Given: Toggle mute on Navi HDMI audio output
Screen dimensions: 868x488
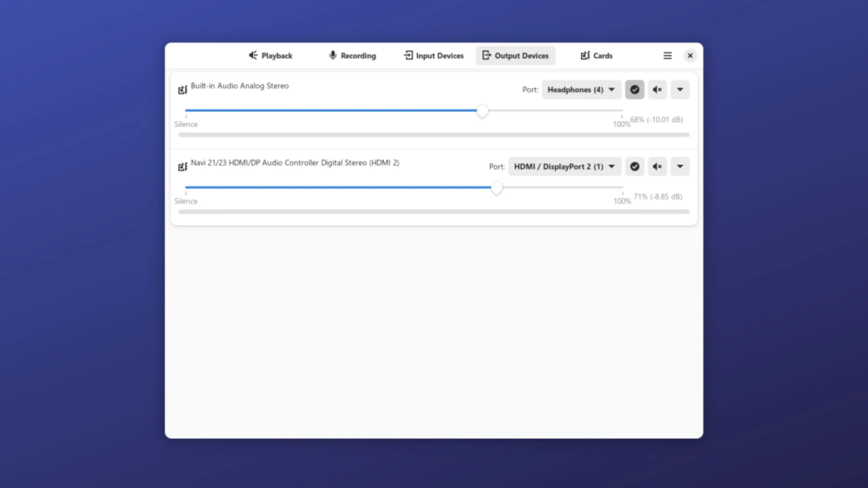Looking at the screenshot, I should coord(657,166).
